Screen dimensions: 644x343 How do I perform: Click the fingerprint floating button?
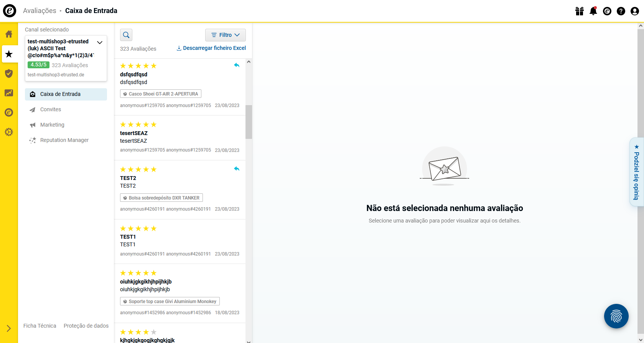coord(616,316)
